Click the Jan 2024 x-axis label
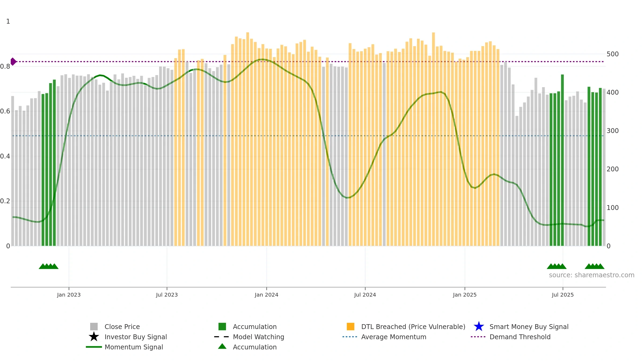 (266, 295)
